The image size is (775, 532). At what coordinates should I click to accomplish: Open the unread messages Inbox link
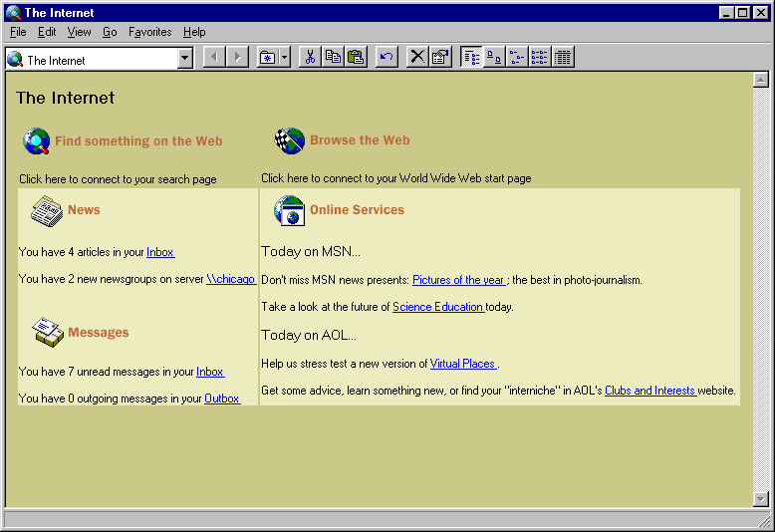tap(210, 372)
